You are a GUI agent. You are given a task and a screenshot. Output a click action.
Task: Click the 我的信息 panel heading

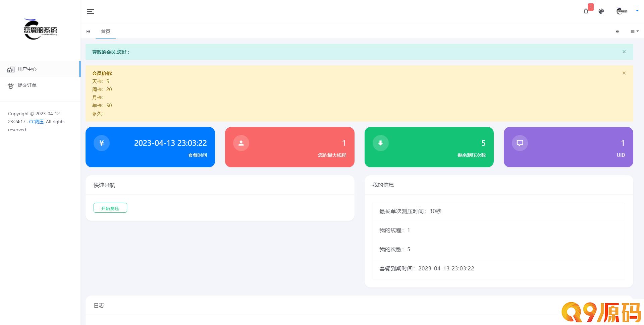pos(383,185)
